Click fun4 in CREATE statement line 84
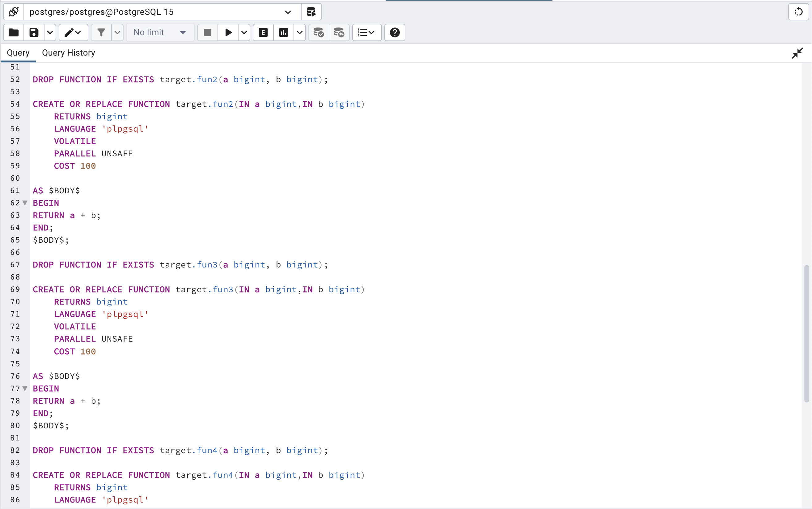 coord(223,475)
